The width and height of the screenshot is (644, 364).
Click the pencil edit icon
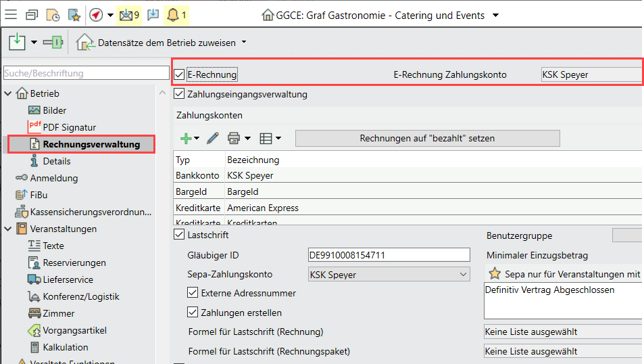pos(213,139)
